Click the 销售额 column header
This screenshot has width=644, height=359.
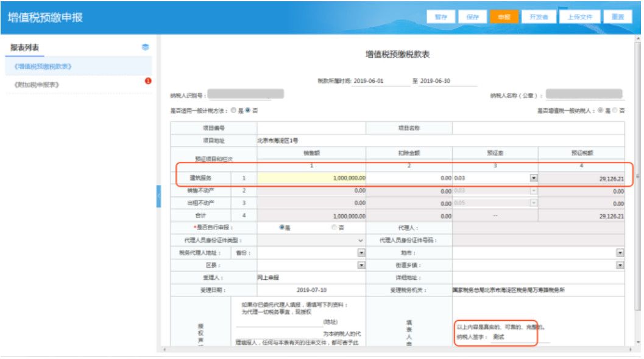(x=311, y=153)
